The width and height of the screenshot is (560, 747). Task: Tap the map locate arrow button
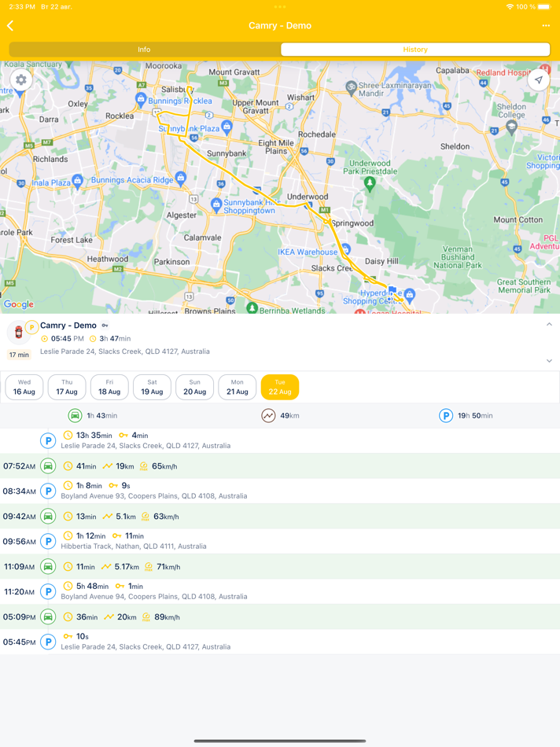(x=539, y=79)
